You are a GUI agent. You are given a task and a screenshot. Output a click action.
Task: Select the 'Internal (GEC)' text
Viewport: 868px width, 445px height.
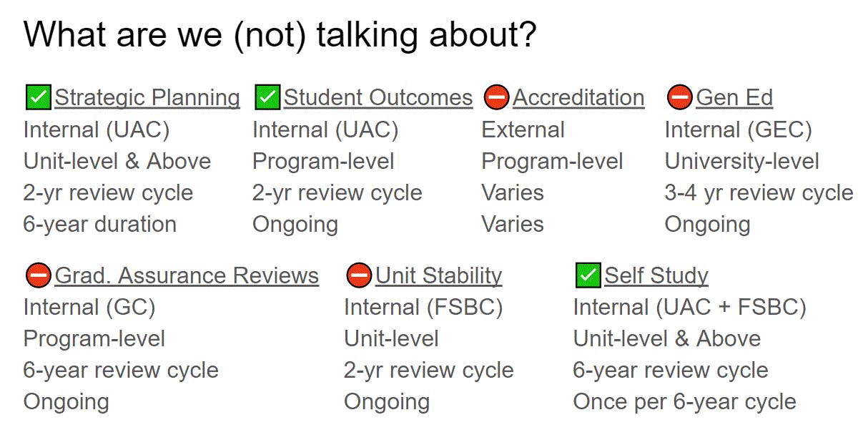pos(738,129)
